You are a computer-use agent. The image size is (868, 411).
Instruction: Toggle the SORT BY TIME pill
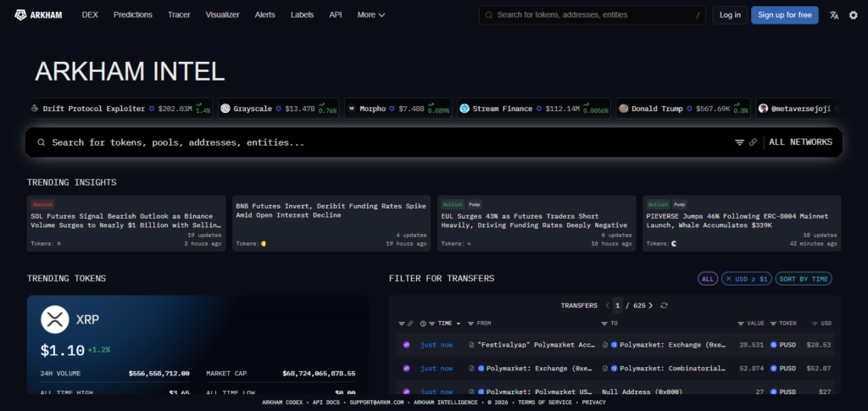tap(804, 279)
